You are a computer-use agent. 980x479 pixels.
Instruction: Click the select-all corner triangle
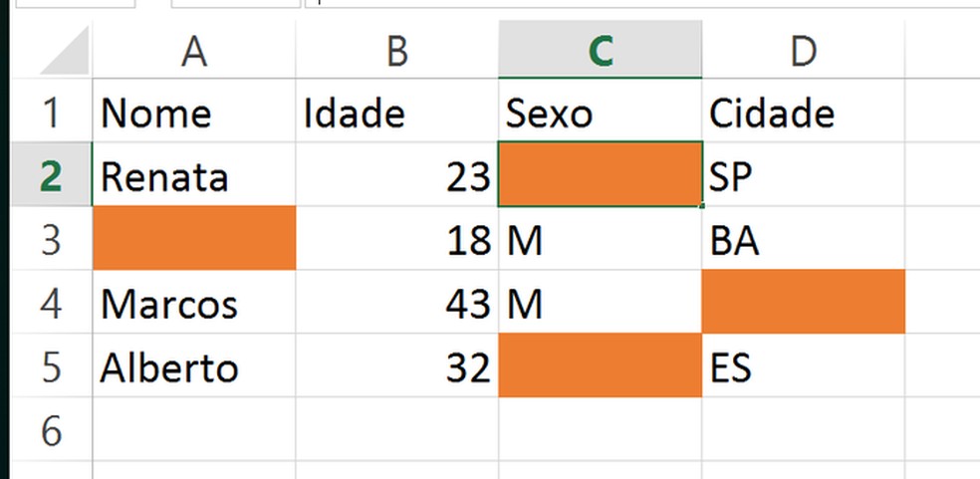pos(62,52)
